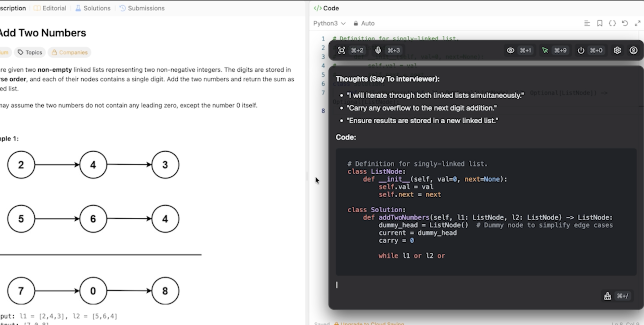This screenshot has height=325, width=644.
Task: Open code formatting with the braces icon
Action: pos(612,23)
